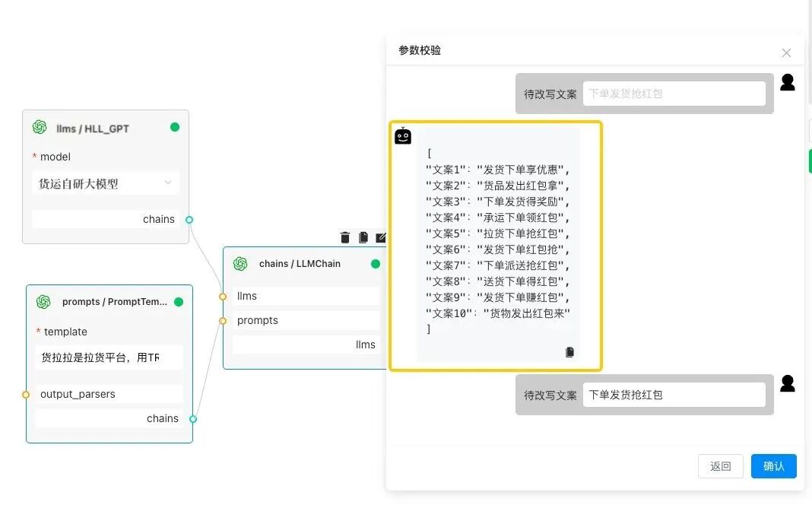Screen dimensions: 812x505
Task: Click the 返回 button
Action: 720,466
